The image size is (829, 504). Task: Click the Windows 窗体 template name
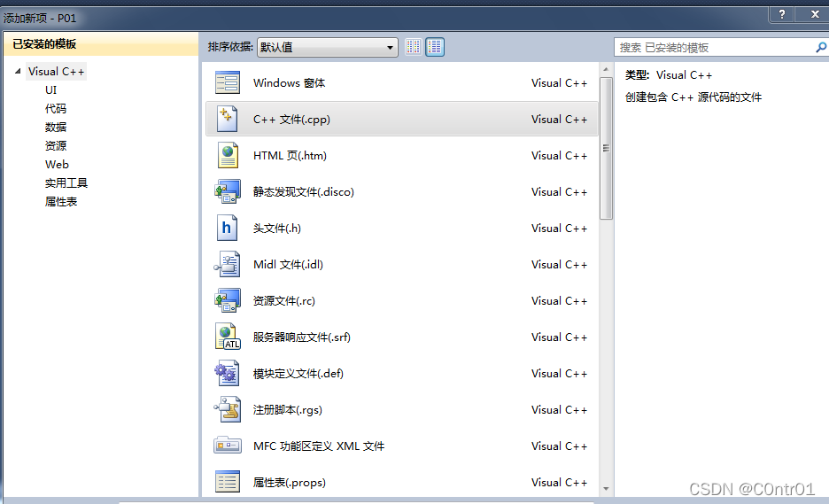pos(290,83)
